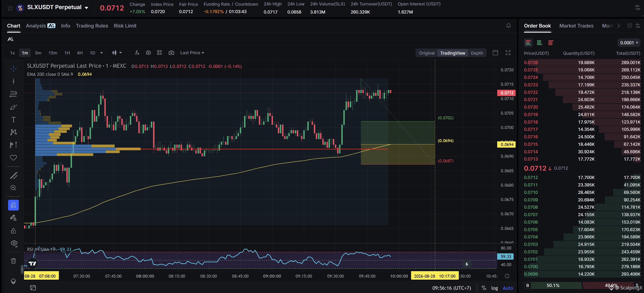Click the gauge icon beside fx indicators
644x293 pixels.
(148, 53)
